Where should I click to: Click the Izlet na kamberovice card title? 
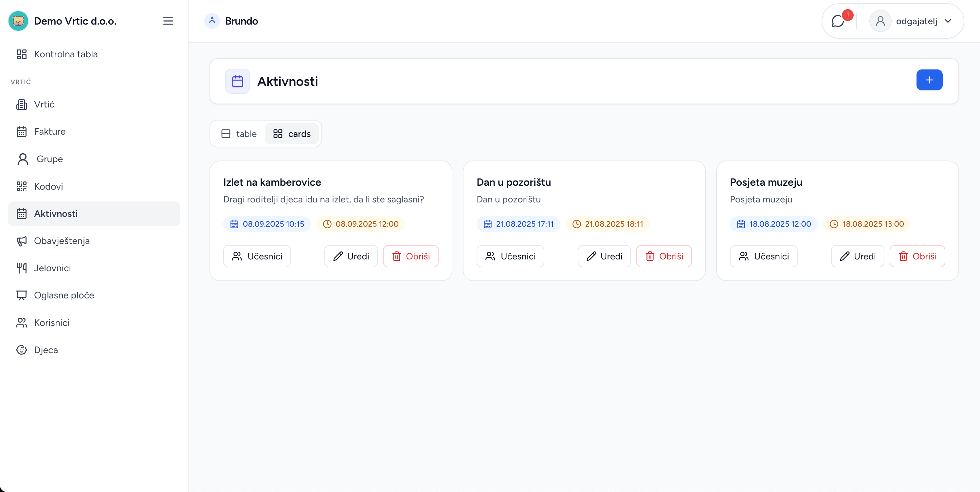point(272,182)
